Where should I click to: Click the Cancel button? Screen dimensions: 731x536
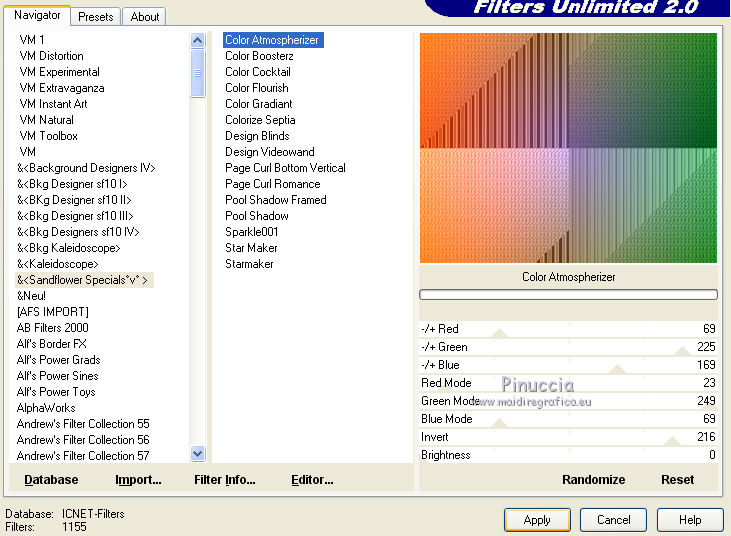[x=614, y=520]
